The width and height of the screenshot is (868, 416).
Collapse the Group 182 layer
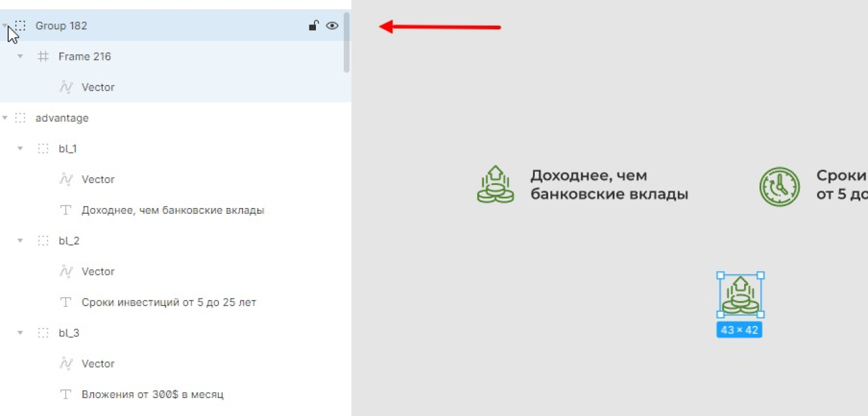pyautogui.click(x=5, y=26)
